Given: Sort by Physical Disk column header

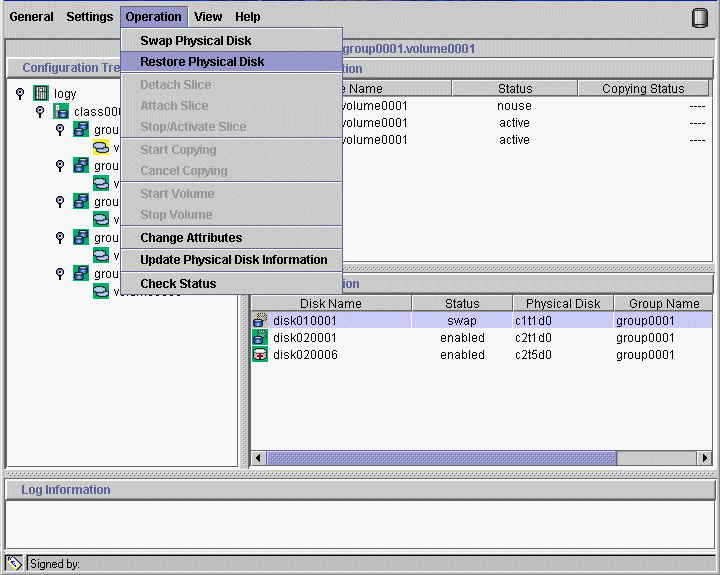Looking at the screenshot, I should pyautogui.click(x=563, y=303).
